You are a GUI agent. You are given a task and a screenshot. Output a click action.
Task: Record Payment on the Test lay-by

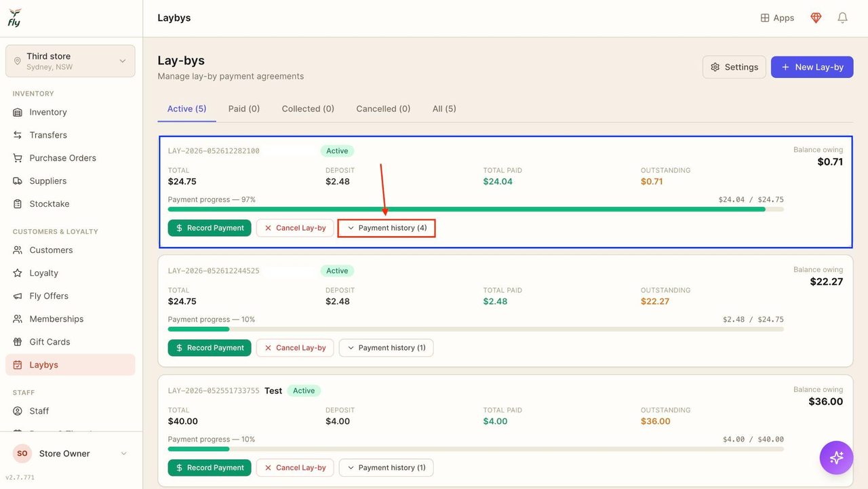point(210,468)
